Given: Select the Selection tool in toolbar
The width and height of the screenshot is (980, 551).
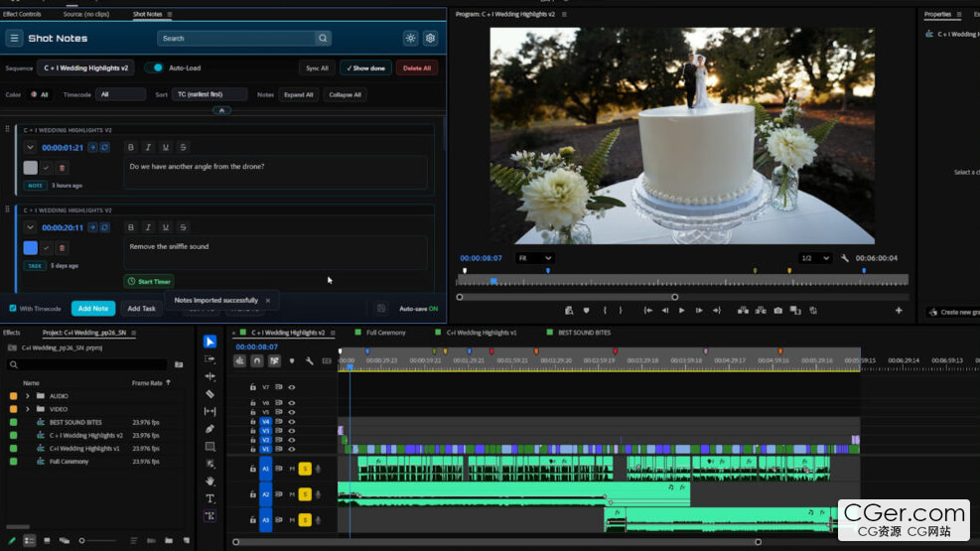Looking at the screenshot, I should click(210, 342).
